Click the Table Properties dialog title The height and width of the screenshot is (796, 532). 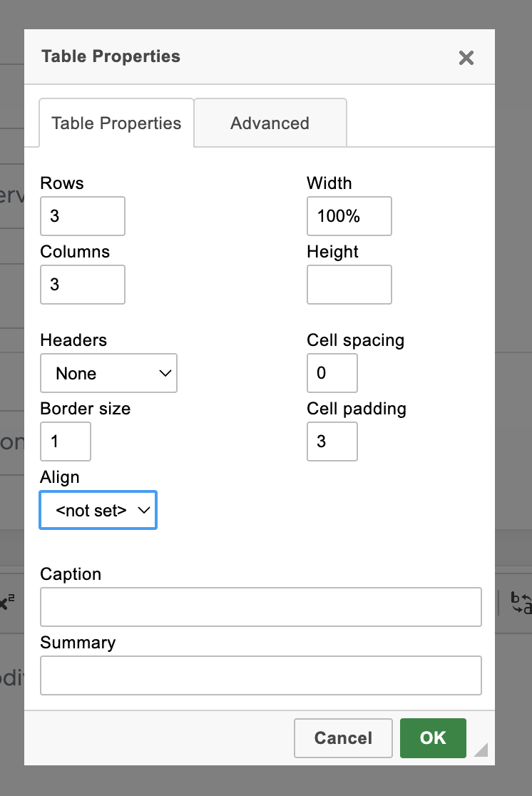point(111,57)
